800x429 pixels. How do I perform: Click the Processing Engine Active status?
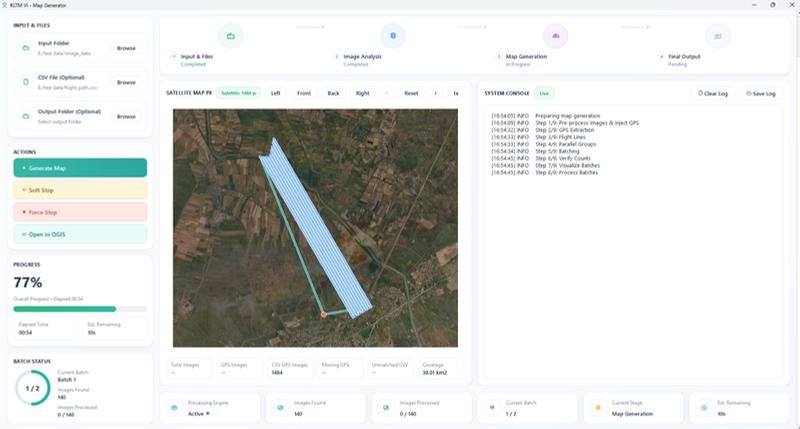[198, 414]
